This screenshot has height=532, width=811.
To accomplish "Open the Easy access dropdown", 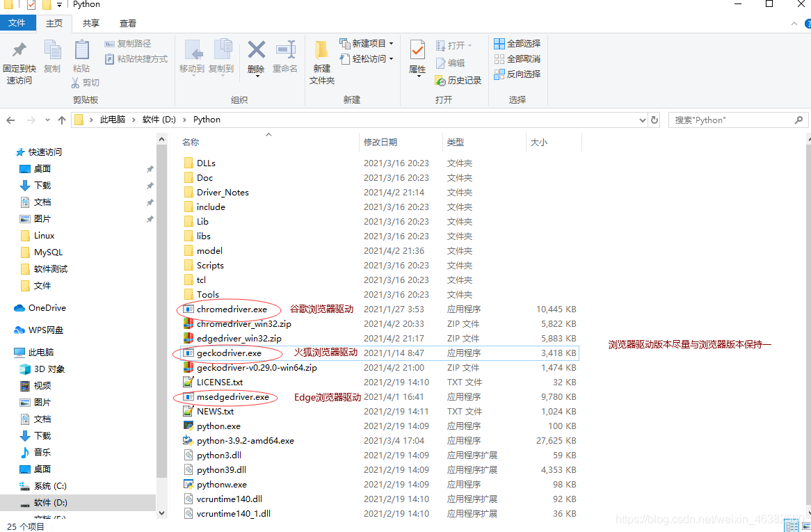I will [x=366, y=58].
